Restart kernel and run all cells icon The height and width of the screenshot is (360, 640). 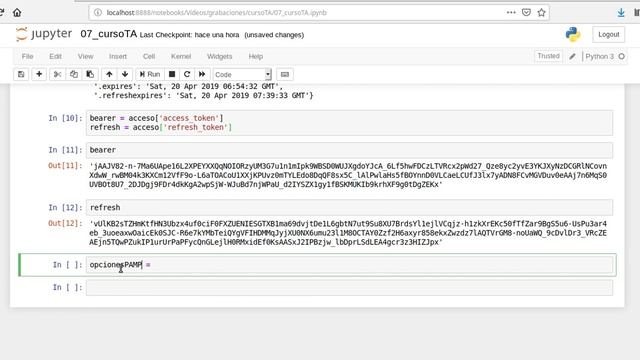202,74
